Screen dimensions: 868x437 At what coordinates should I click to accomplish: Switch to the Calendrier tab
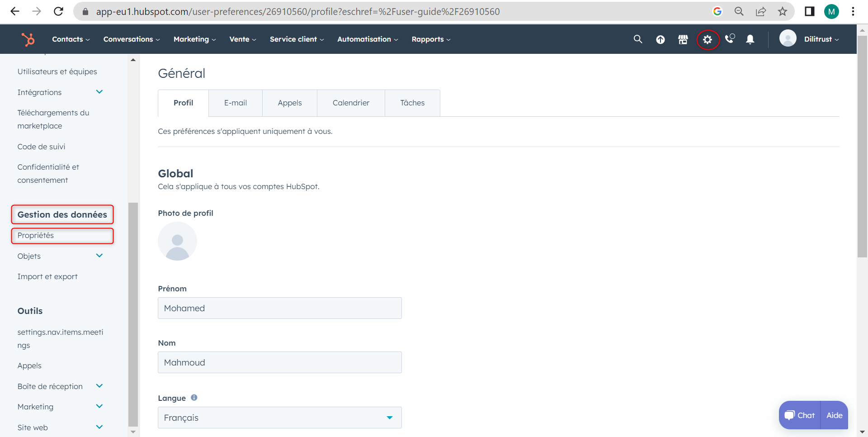(x=351, y=103)
